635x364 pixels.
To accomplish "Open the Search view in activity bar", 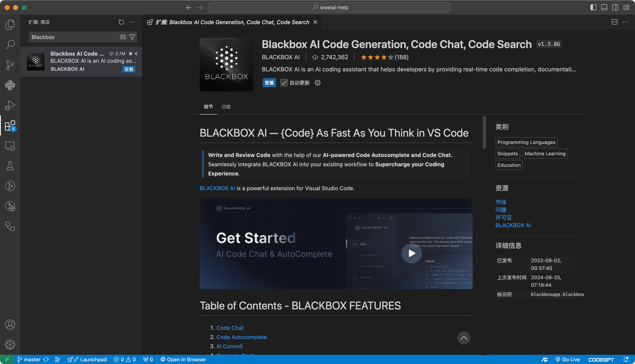I will [10, 45].
